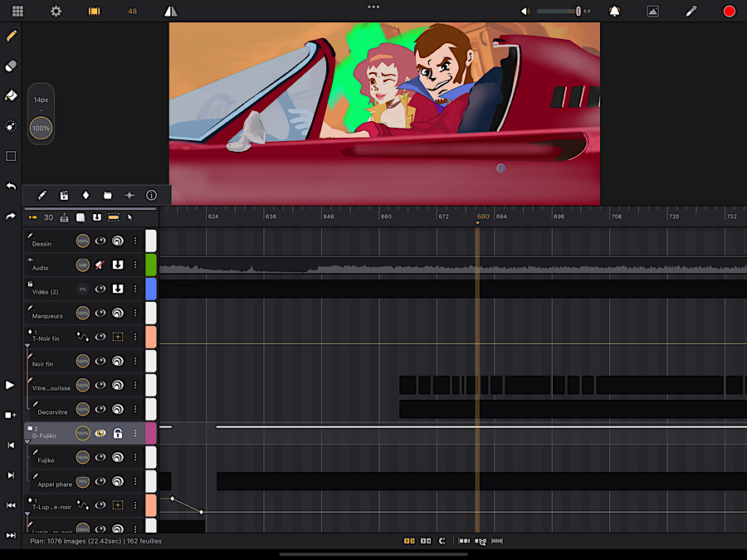The image size is (747, 560).
Task: Switch to the pencil drawing tab
Action: [x=42, y=195]
